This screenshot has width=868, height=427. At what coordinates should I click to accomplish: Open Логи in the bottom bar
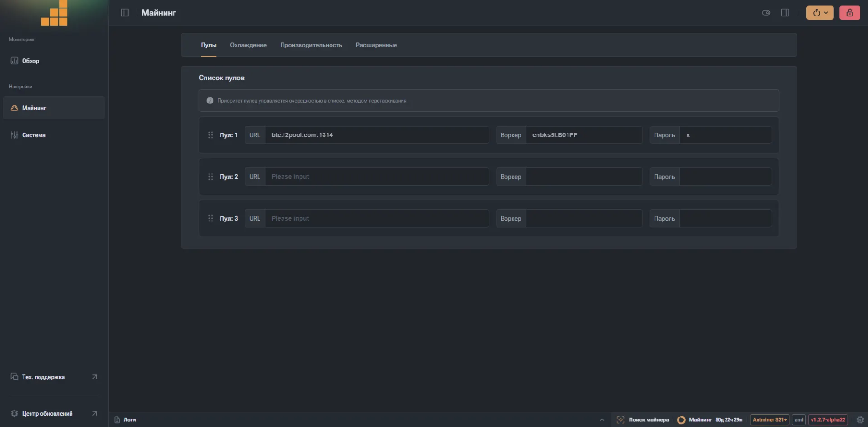coord(125,419)
